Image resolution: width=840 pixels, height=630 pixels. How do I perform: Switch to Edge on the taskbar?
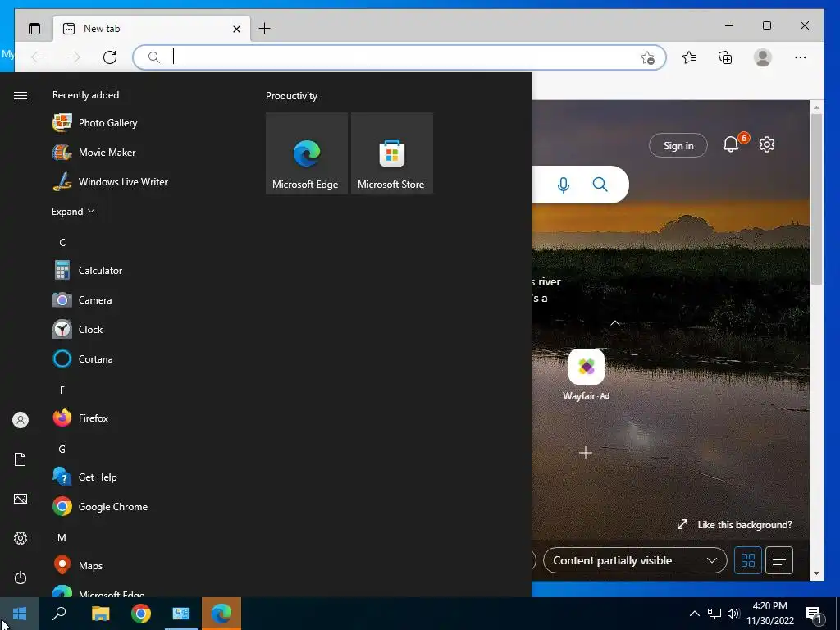[221, 614]
